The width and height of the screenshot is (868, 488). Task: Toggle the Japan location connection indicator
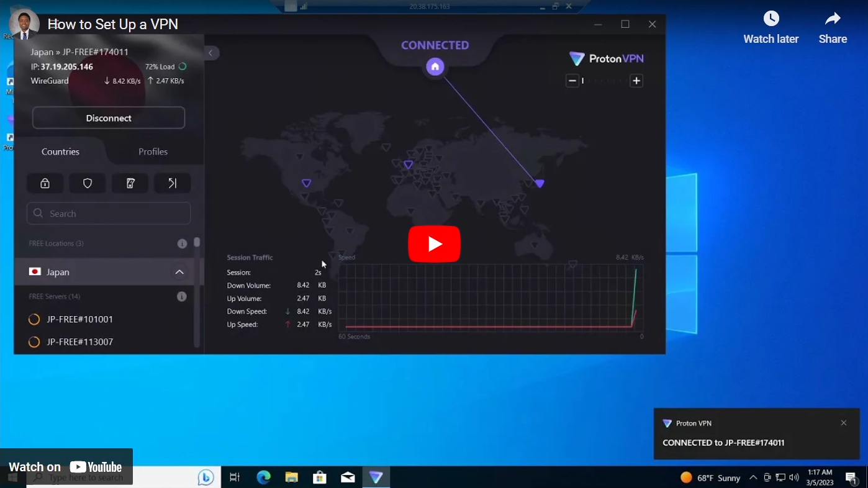click(34, 271)
